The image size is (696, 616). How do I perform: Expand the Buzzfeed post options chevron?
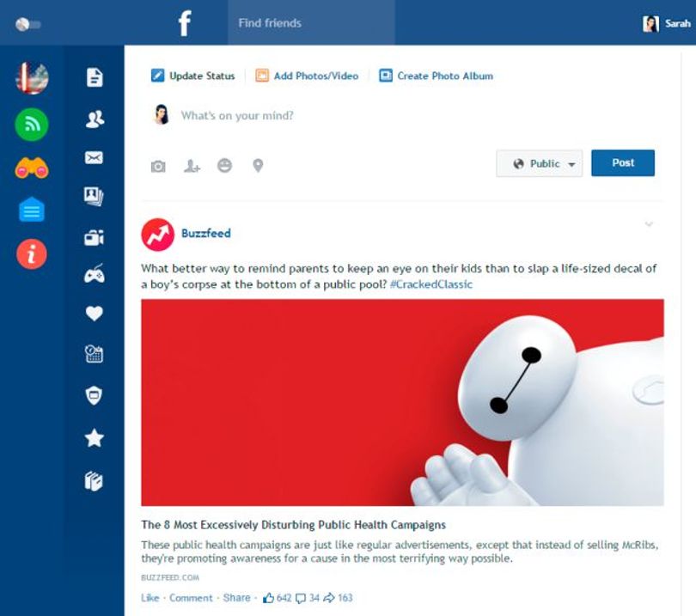649,224
